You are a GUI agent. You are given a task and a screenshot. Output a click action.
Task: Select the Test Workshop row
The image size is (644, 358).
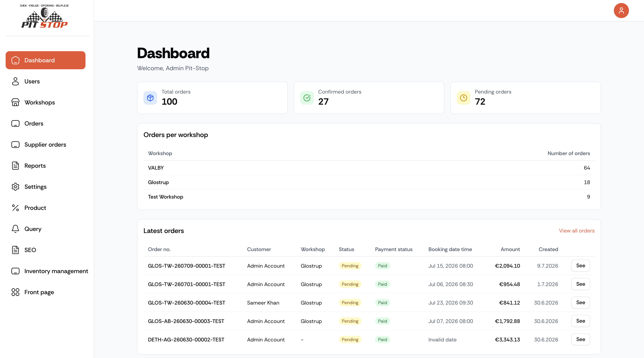(369, 197)
